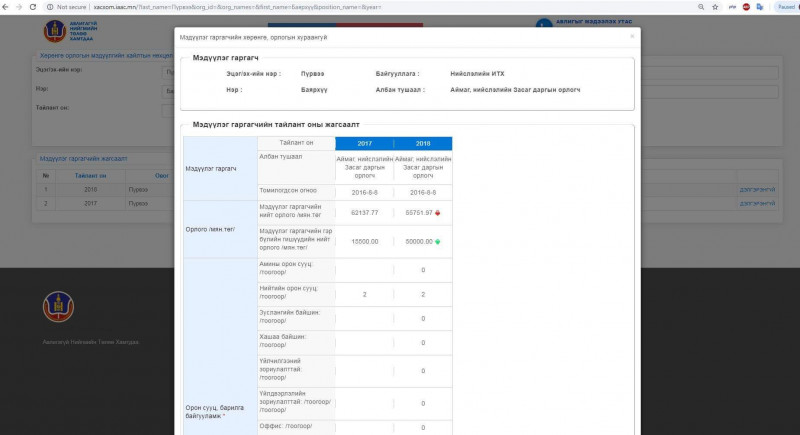
Task: Select the 2018 column header
Action: [422, 143]
